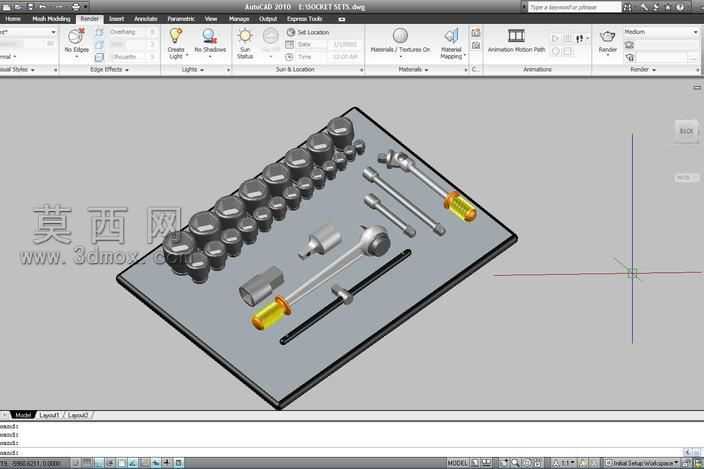The width and height of the screenshot is (704, 469).
Task: Expand the Materials panel
Action: tap(413, 70)
